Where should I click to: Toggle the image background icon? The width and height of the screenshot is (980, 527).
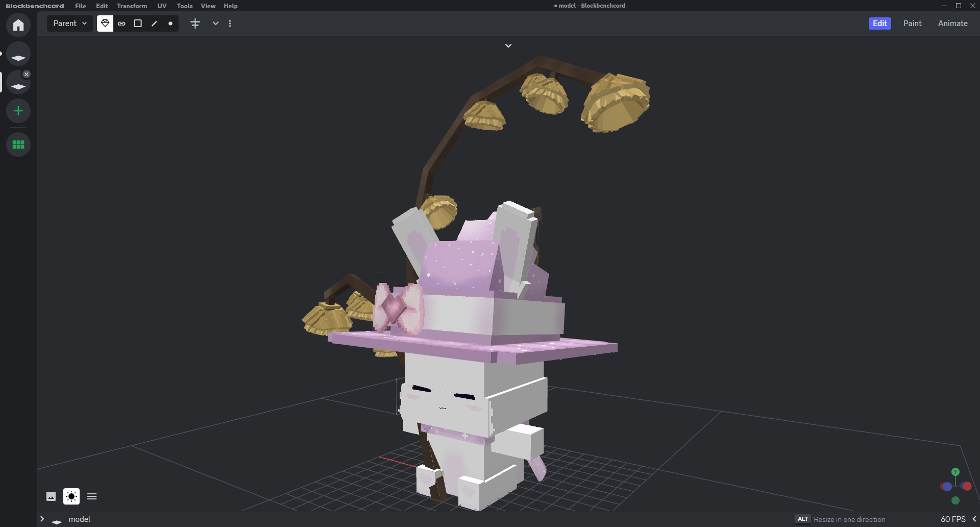click(x=51, y=496)
